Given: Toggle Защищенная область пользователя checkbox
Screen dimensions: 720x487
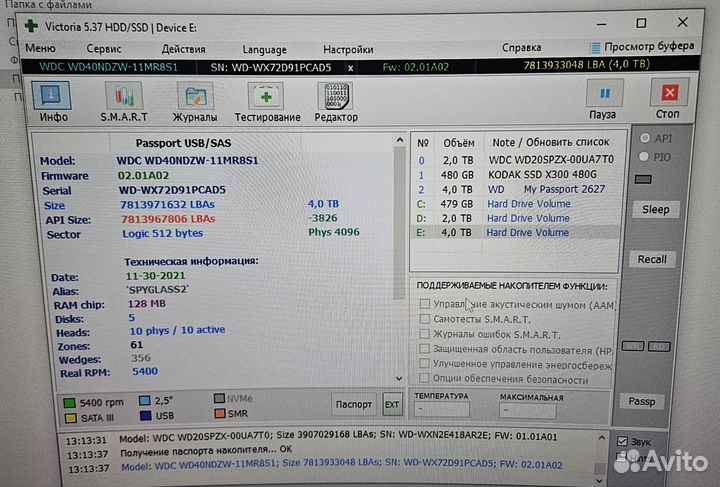Looking at the screenshot, I should tap(424, 348).
